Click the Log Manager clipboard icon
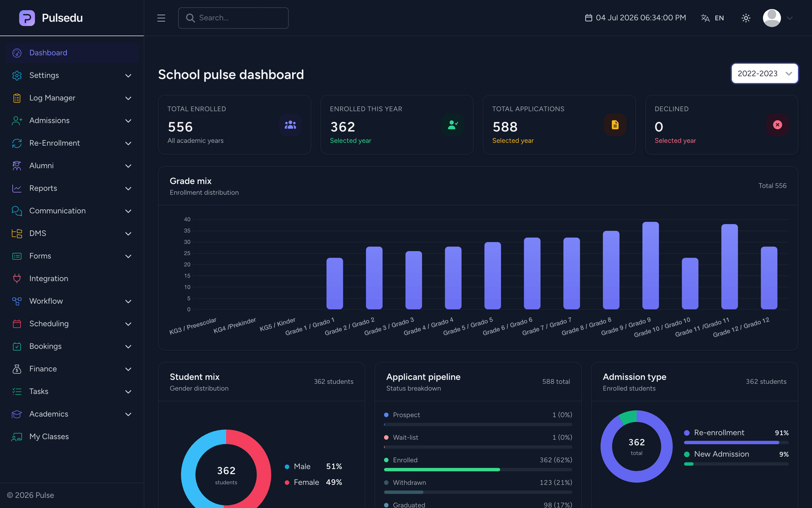The image size is (812, 508). (x=17, y=98)
